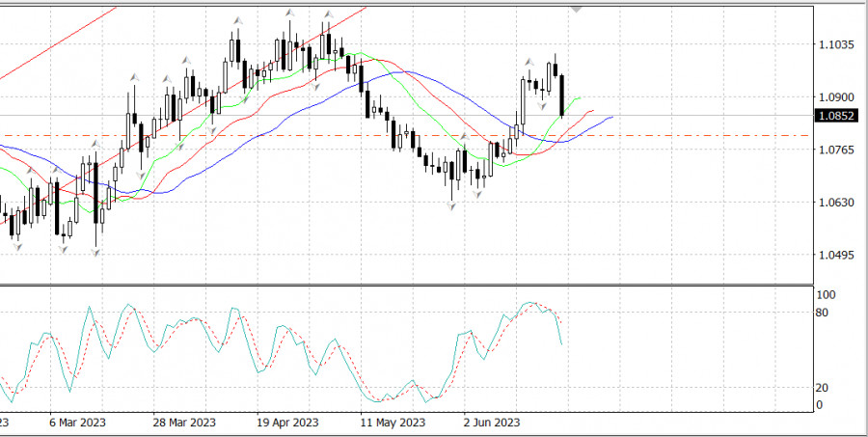Click the stochastic 80 level label
This screenshot has width=868, height=437.
click(821, 313)
